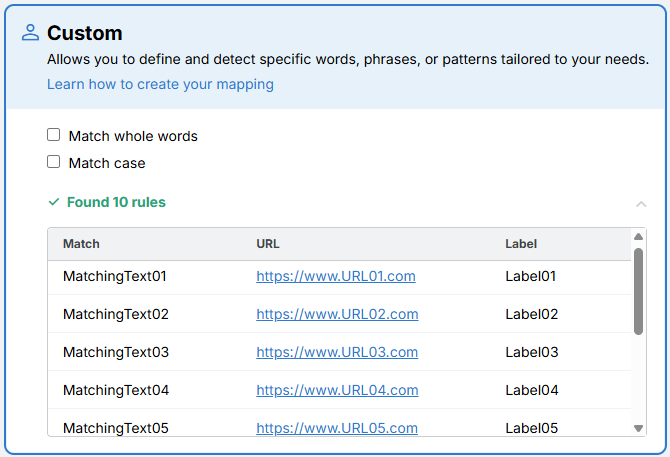Open the https://www.URL05.com link
This screenshot has width=670, height=457.
(337, 428)
